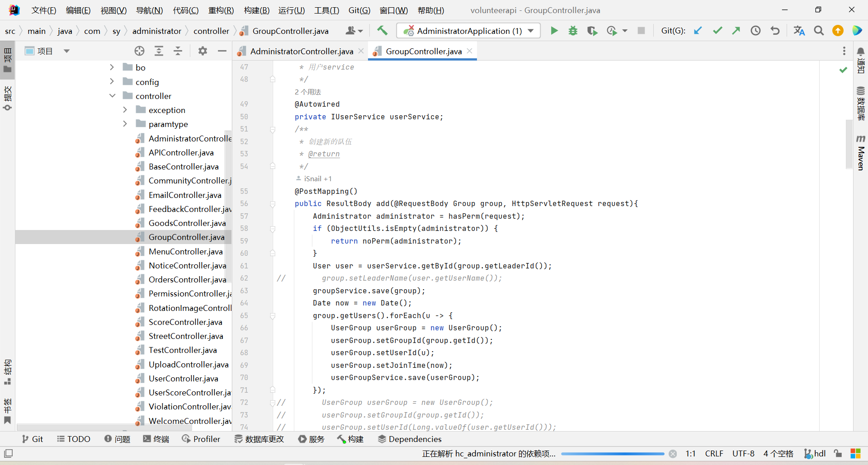Toggle the Bookmarks side tool window tab

[x=8, y=411]
